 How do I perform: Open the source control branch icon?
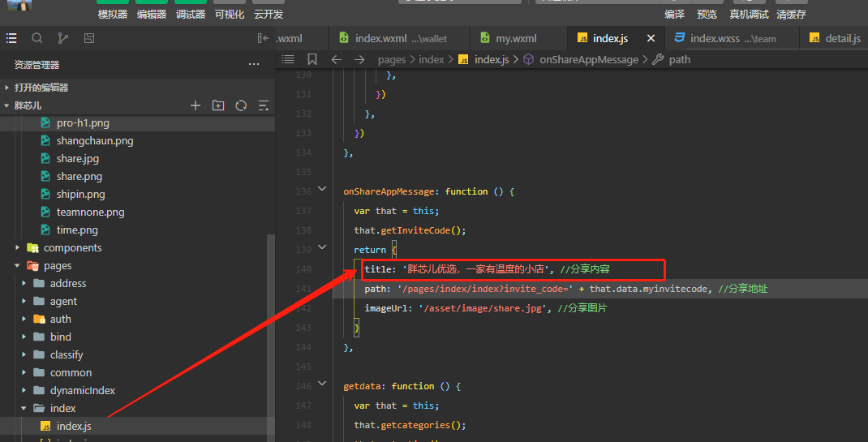(63, 38)
